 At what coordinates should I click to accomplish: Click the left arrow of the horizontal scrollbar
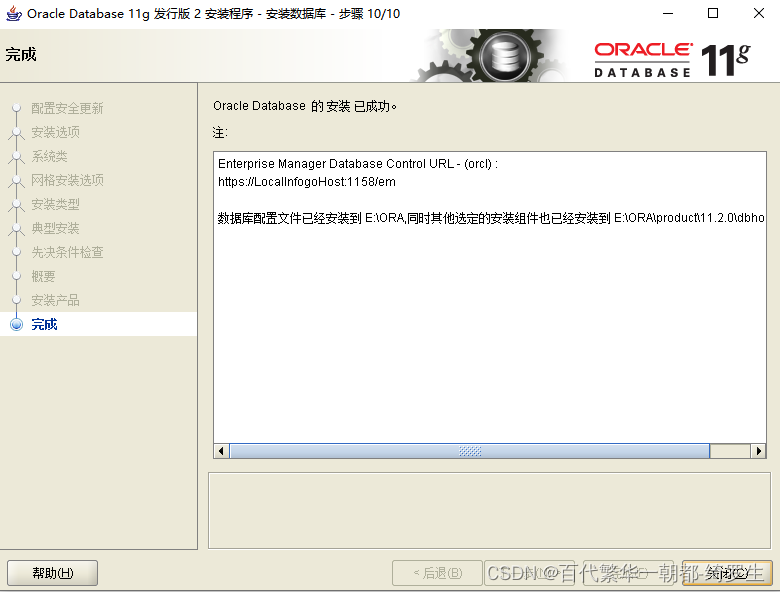(221, 451)
